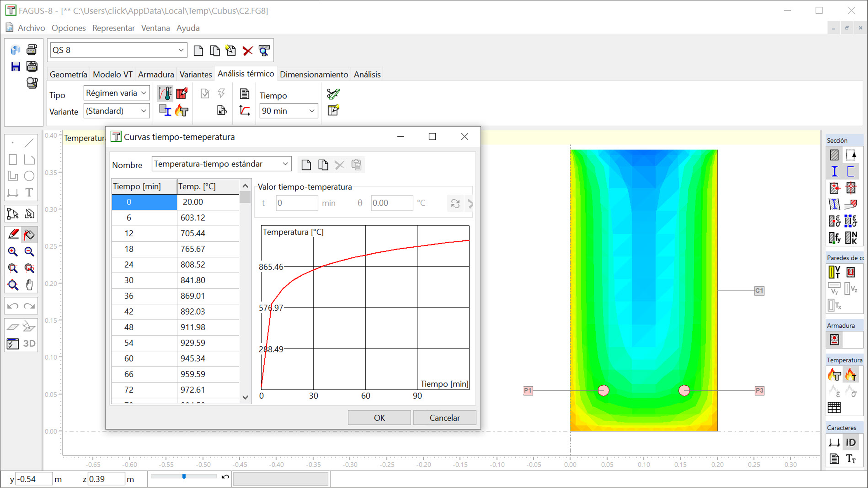Toggle the ID characters display button
Viewport: 868px width, 488px height.
click(850, 443)
